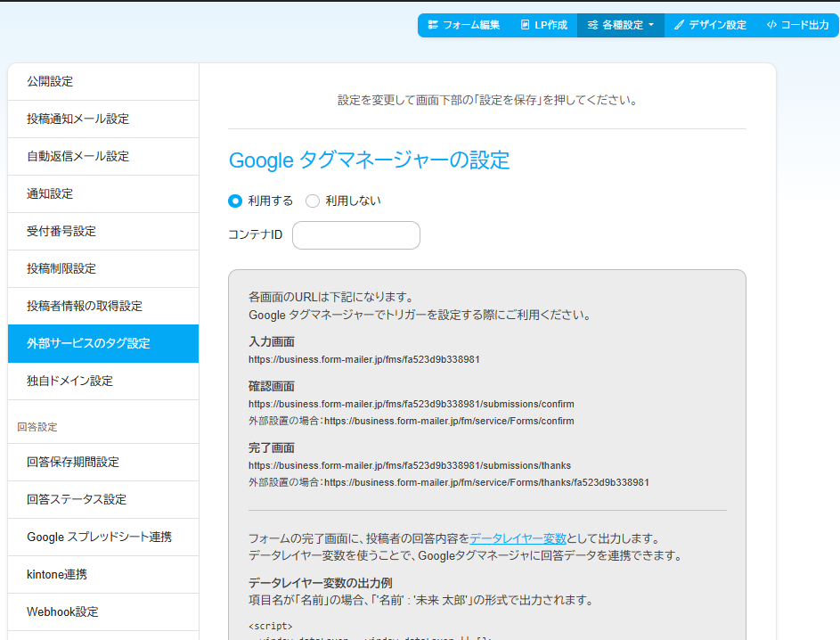The height and width of the screenshot is (640, 840).
Task: Click the 入力画面 subheading
Action: [272, 342]
